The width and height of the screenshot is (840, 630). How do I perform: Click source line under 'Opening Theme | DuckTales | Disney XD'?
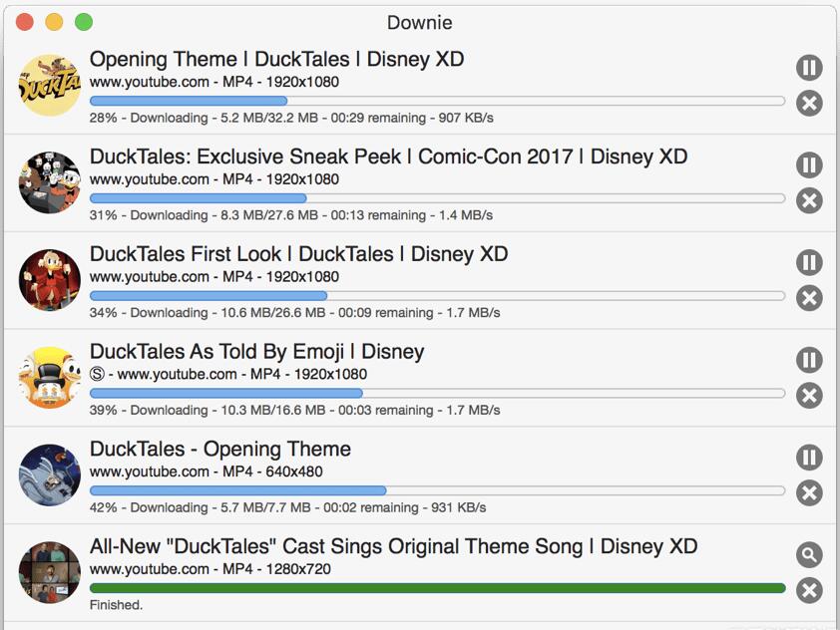click(214, 82)
